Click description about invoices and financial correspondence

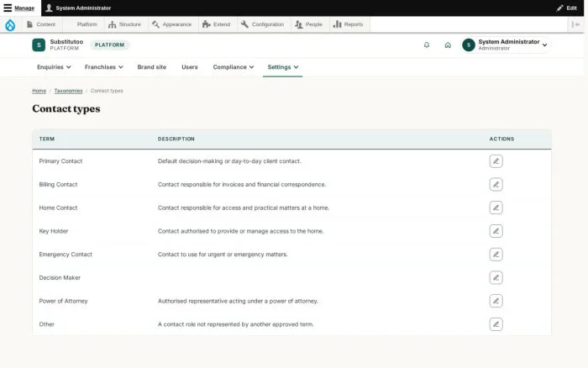[x=242, y=185]
